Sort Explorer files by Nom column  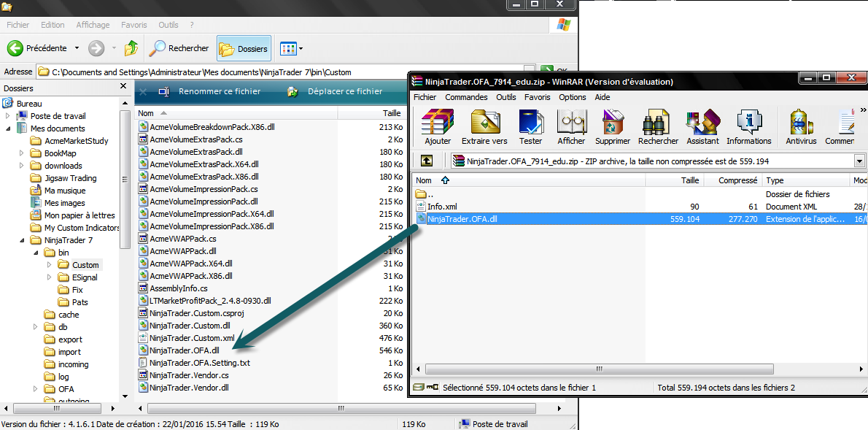[x=236, y=113]
